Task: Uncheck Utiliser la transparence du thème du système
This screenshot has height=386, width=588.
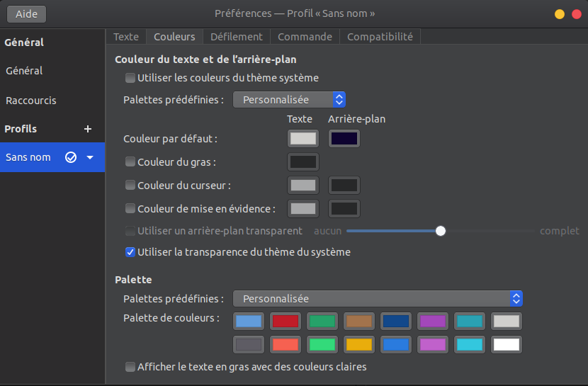Action: 130,252
